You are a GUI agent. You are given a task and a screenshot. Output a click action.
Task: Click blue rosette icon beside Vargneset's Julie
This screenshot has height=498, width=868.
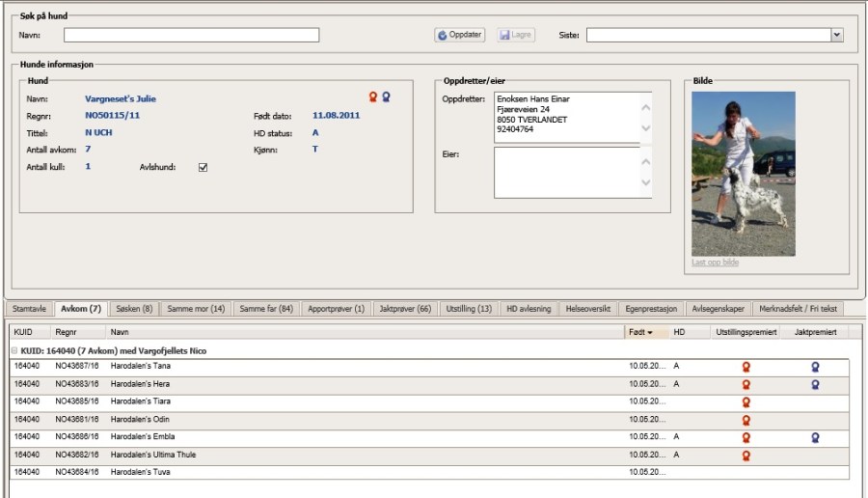tap(387, 97)
